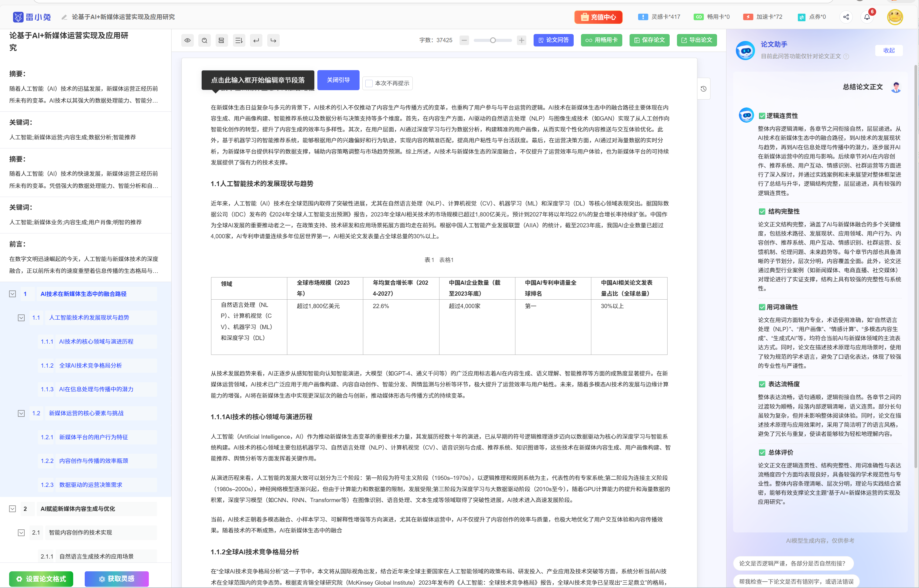The width and height of the screenshot is (919, 588).
Task: Open the history clock icon beside document
Action: 704,89
